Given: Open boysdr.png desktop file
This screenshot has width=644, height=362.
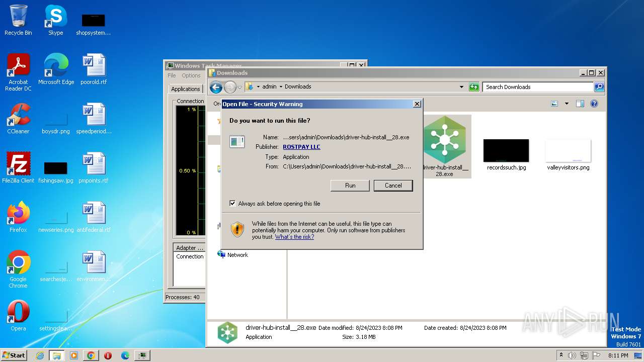Looking at the screenshot, I should coord(56,122).
